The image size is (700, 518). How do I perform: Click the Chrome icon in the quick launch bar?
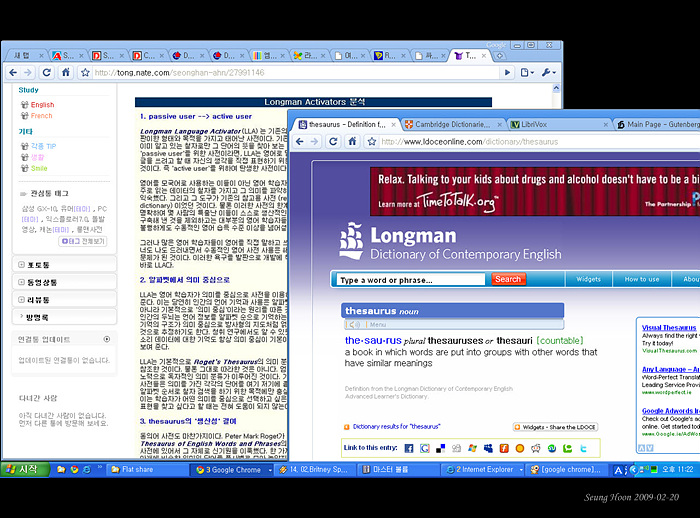tap(74, 469)
